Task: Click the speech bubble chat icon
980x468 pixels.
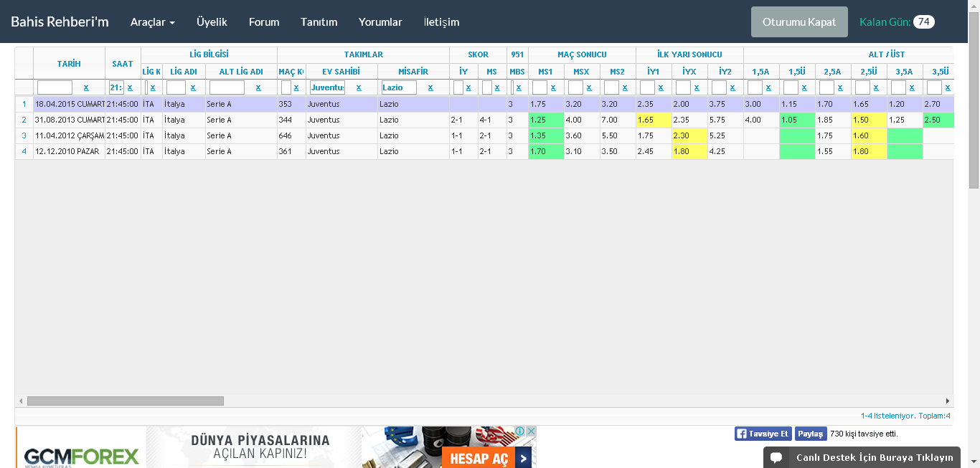Action: (x=776, y=458)
